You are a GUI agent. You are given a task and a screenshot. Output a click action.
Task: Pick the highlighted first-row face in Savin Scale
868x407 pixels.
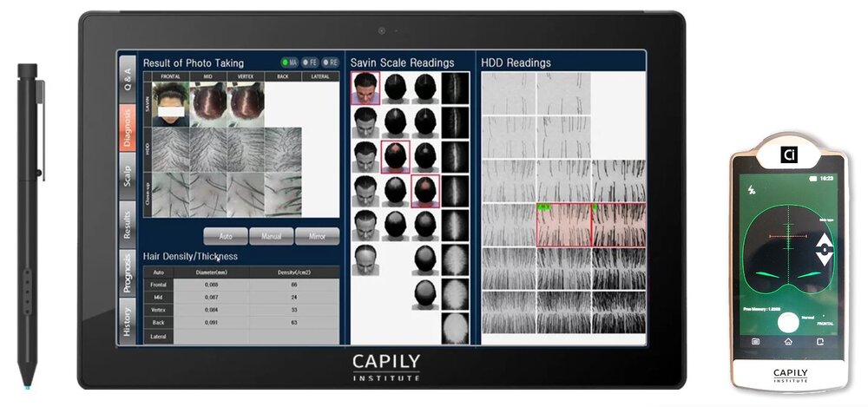(365, 88)
